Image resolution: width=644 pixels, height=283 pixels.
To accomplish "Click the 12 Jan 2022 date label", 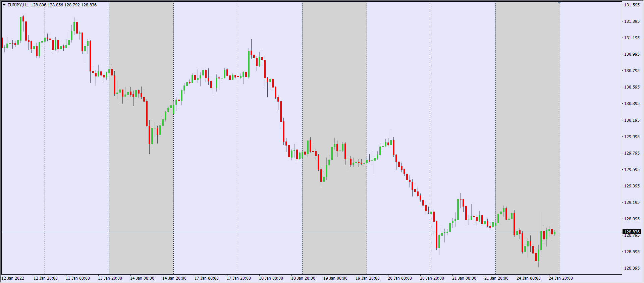I will coord(13,278).
